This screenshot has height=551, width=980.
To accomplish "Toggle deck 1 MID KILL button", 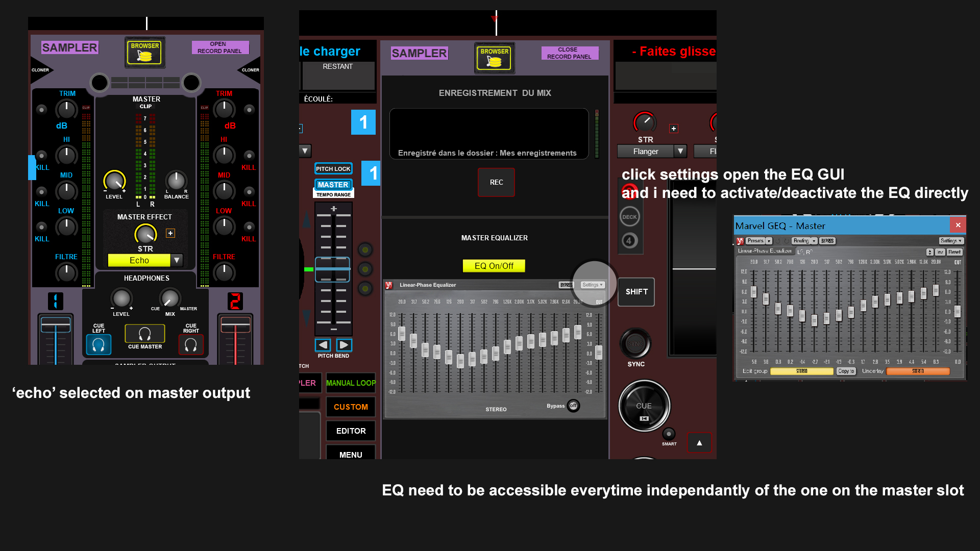I will (x=42, y=191).
